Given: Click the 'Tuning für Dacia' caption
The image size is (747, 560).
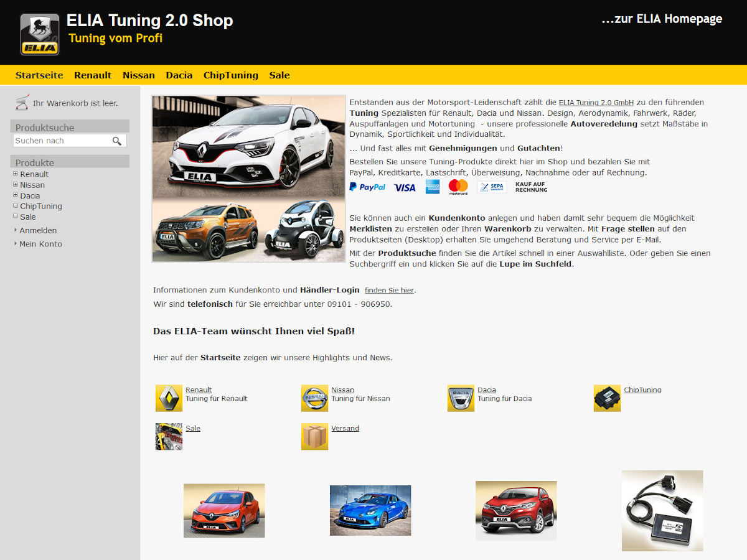Looking at the screenshot, I should click(505, 399).
